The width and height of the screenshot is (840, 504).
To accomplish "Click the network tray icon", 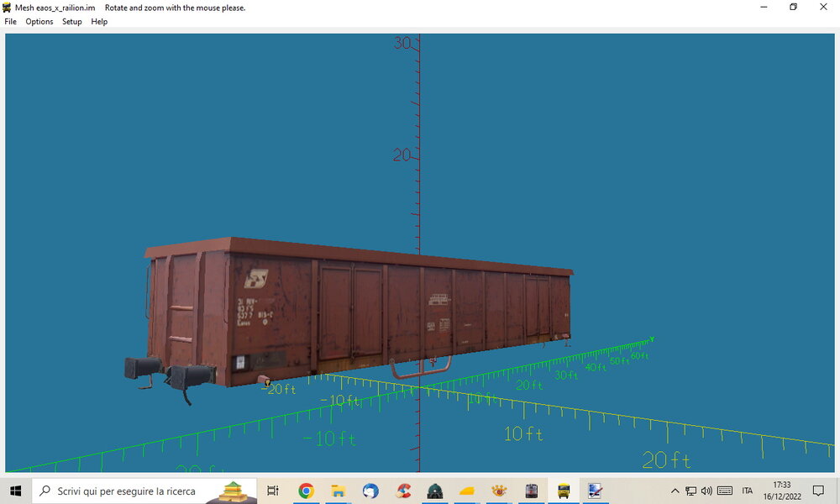I will pos(691,491).
